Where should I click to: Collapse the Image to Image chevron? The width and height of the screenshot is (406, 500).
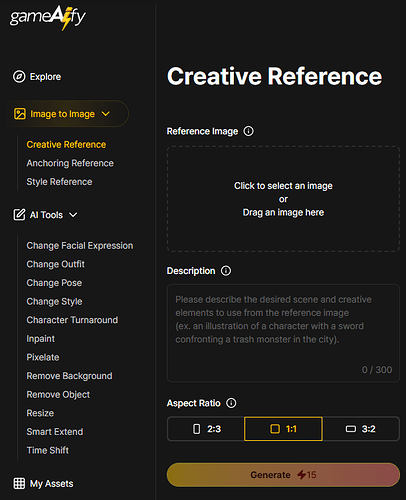click(x=106, y=114)
